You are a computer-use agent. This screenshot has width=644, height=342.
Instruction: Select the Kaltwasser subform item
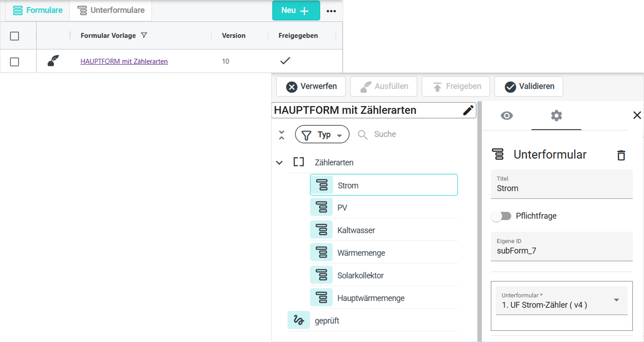pos(384,230)
